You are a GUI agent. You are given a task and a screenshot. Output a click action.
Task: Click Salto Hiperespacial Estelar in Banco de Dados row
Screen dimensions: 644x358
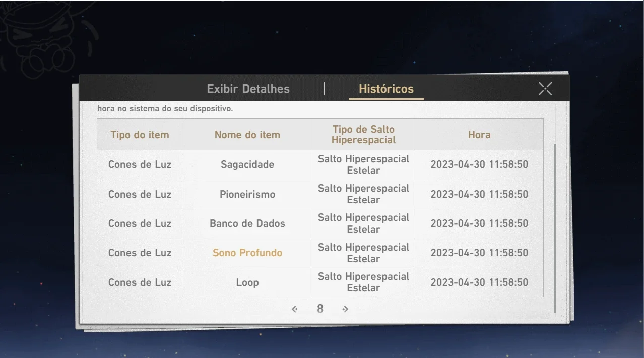coord(363,223)
